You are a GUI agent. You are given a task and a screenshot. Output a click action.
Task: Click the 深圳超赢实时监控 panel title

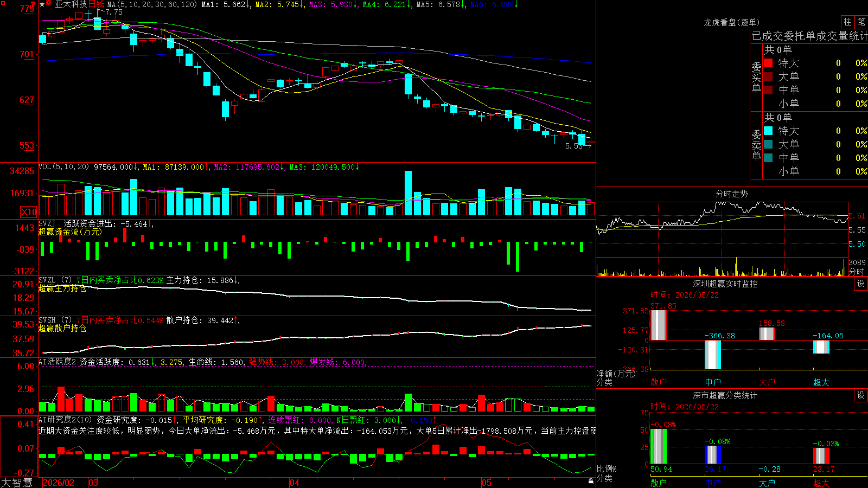pos(725,284)
